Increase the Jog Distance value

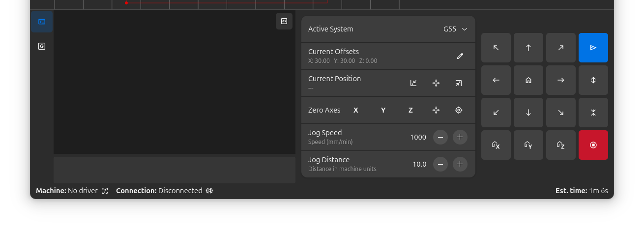point(460,164)
